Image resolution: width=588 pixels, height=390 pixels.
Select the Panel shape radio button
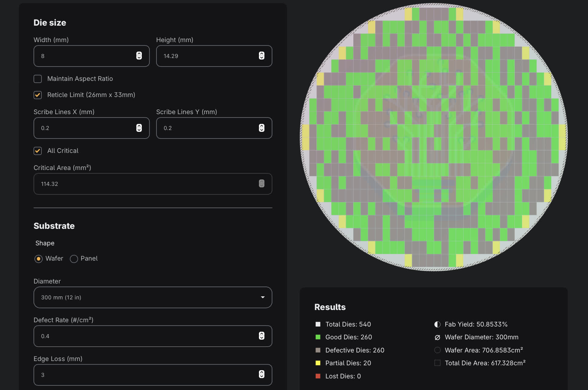(x=74, y=259)
